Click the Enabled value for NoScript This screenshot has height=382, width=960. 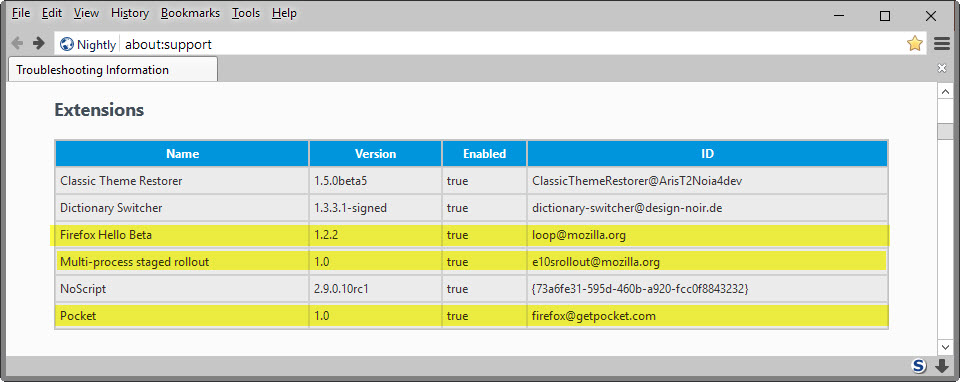[x=484, y=289]
